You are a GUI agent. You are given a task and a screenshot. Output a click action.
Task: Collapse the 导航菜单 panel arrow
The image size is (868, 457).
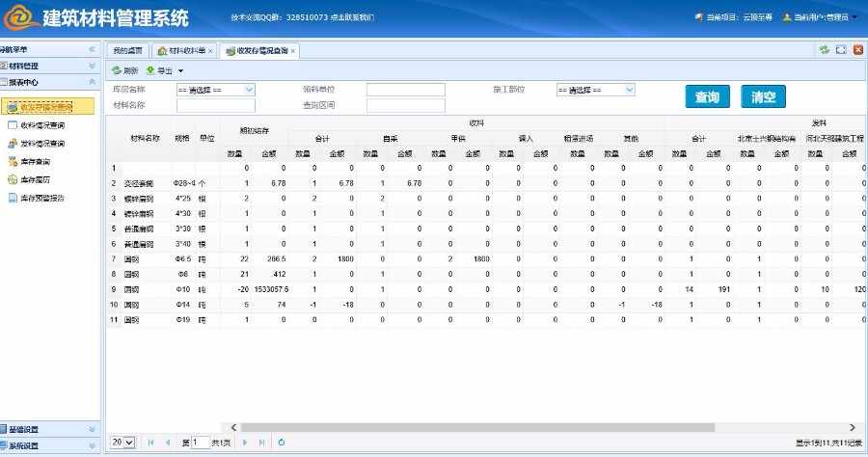pyautogui.click(x=92, y=50)
